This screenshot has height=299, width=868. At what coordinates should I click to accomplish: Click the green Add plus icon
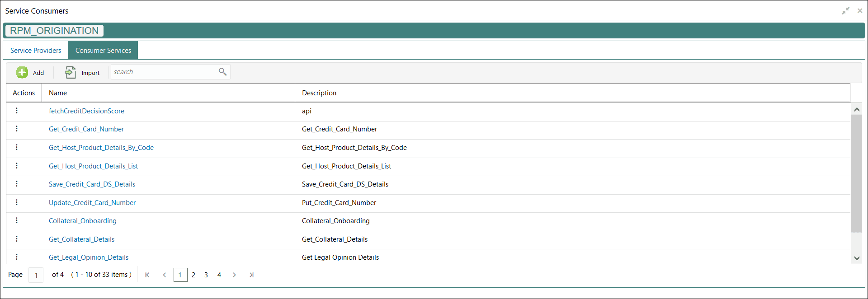click(22, 72)
